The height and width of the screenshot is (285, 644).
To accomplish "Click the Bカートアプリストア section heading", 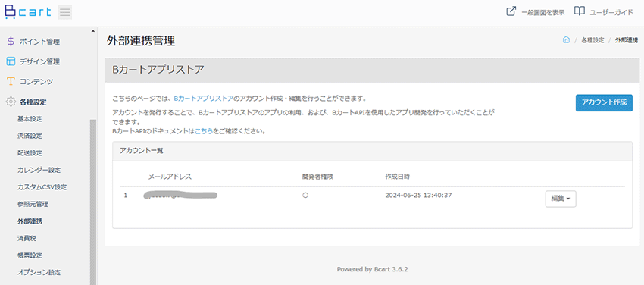I will (158, 70).
